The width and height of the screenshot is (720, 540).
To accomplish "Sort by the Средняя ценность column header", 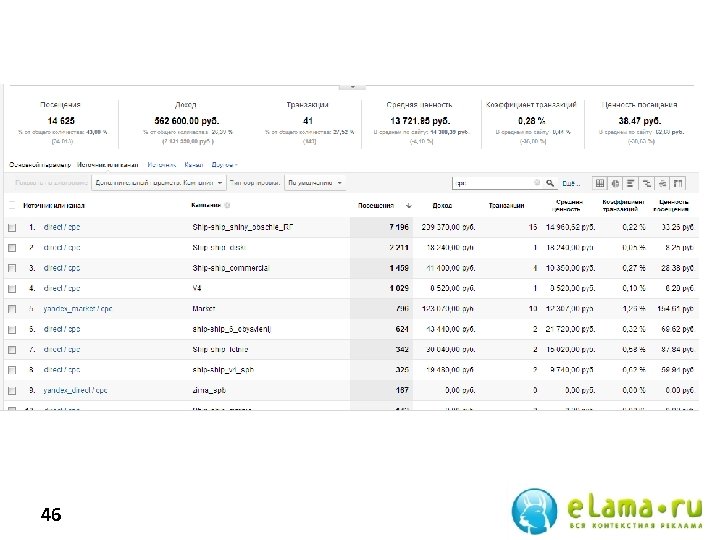I will 568,205.
